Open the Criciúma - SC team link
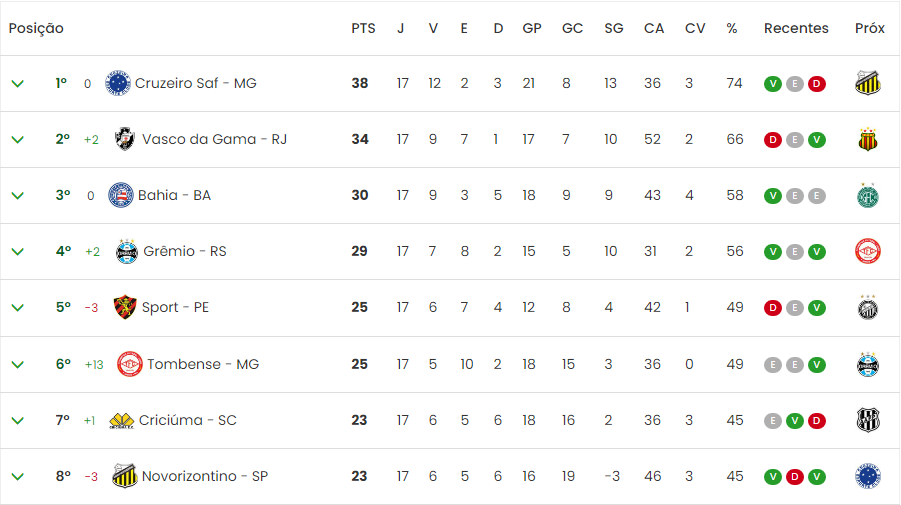The height and width of the screenshot is (505, 901). pyautogui.click(x=187, y=421)
